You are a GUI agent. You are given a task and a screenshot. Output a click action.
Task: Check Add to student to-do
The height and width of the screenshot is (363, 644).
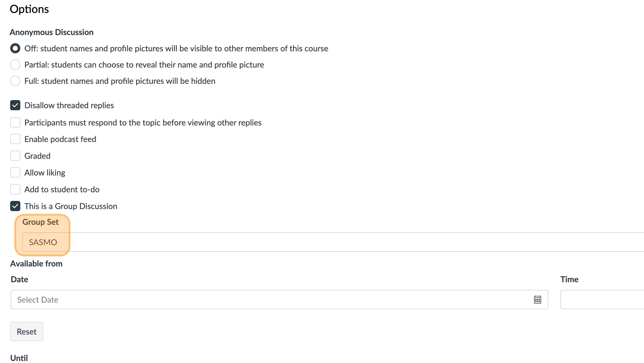pos(15,189)
